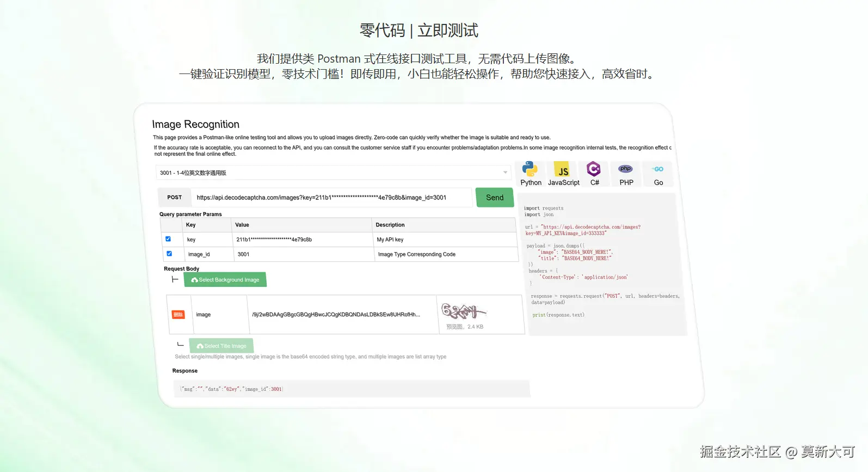
Task: Click the key value cell 211b1...4e79c8b
Action: coord(303,240)
